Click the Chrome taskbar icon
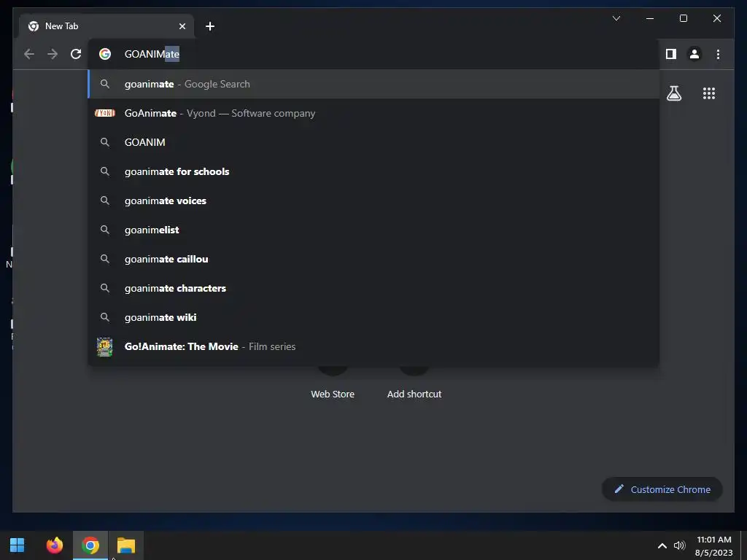 (90, 545)
